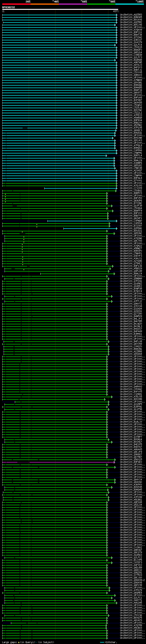Select hit UniRef100_A7QK09
The height and width of the screenshot is (644, 146).
point(131,30)
